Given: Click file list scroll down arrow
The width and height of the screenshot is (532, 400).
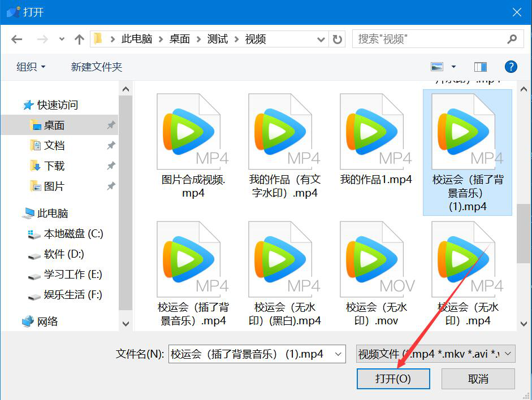Looking at the screenshot, I should point(524,324).
